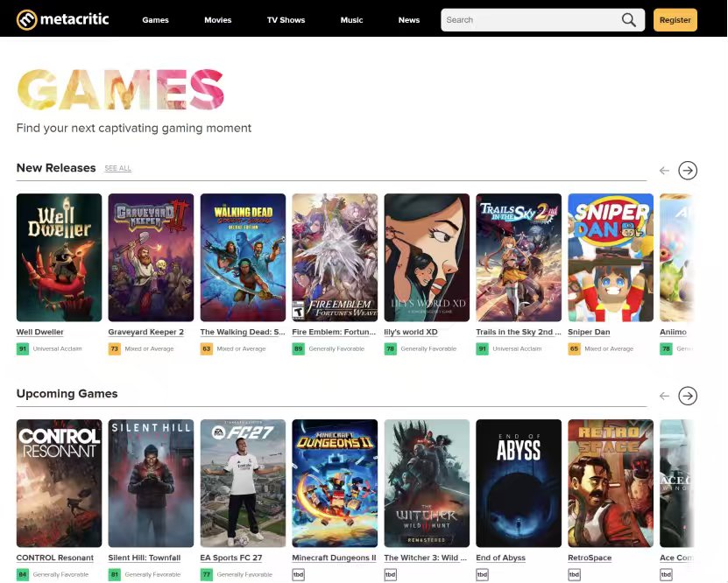Screen dimensions: 728x583
Task: Open the Music menu item
Action: (x=351, y=20)
